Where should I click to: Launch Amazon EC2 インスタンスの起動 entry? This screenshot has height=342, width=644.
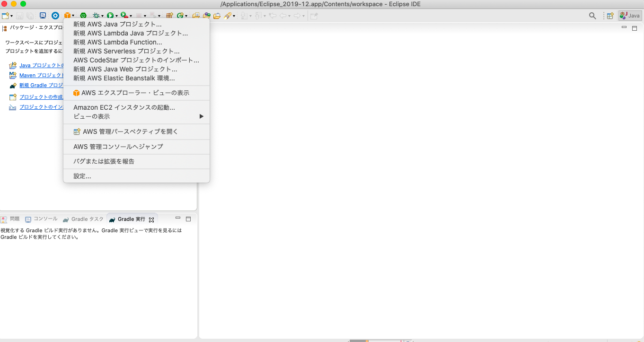(136, 107)
